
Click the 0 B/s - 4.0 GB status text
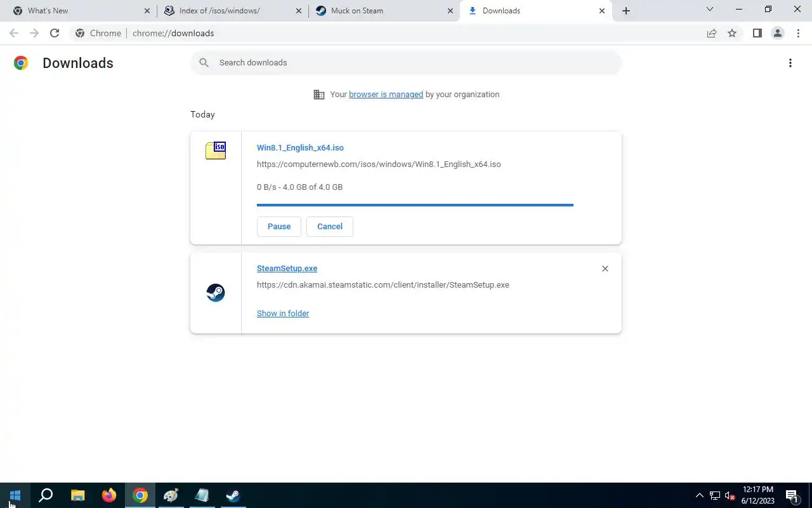(299, 187)
